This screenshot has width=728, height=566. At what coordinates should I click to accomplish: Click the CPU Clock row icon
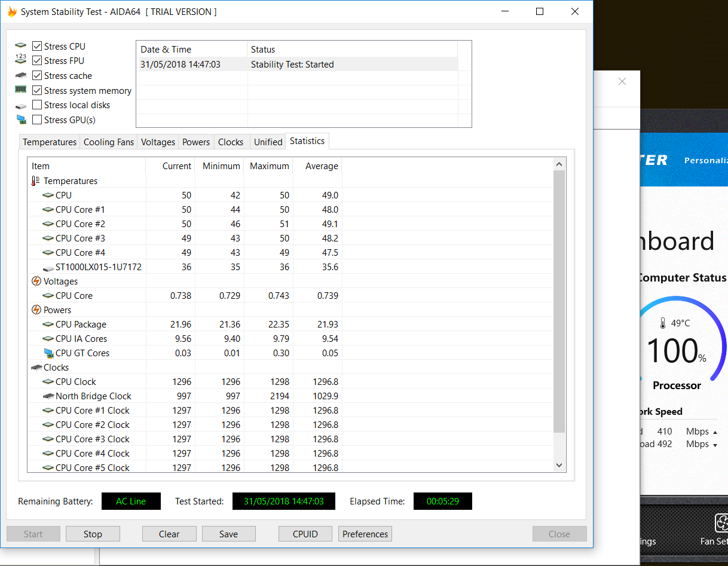(48, 382)
